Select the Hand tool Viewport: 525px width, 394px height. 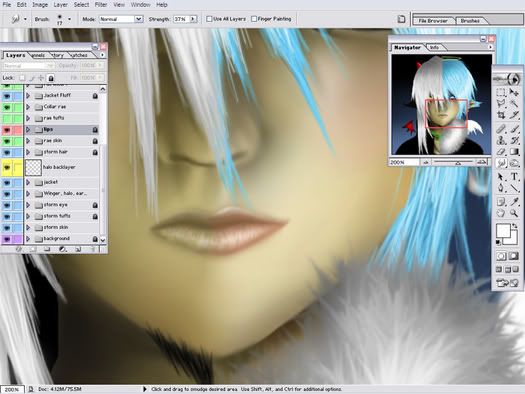click(501, 213)
